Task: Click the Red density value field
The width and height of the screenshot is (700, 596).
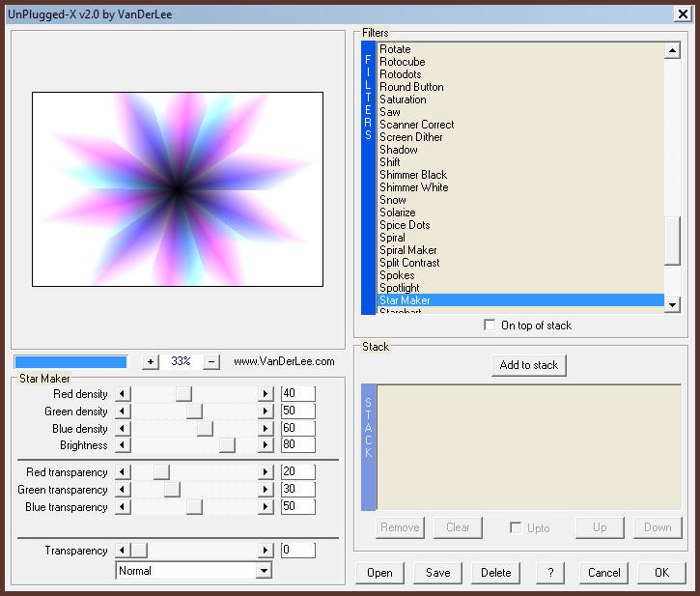Action: click(x=297, y=393)
